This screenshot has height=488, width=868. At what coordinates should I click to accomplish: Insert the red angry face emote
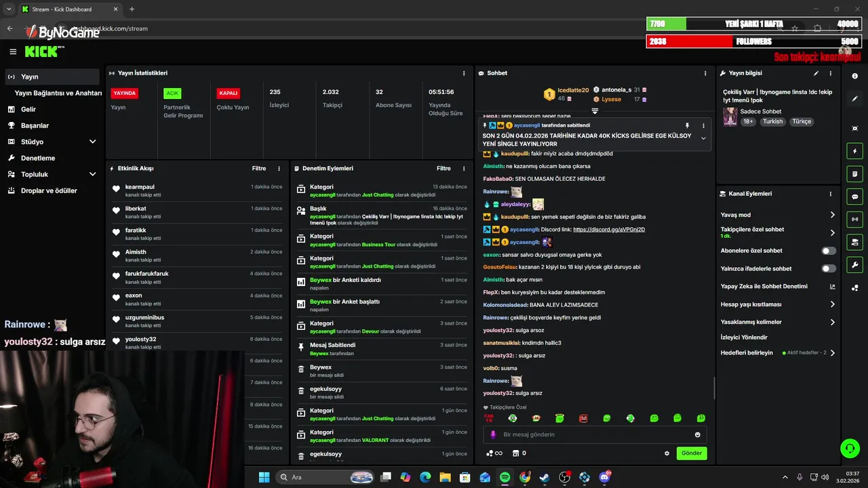pyautogui.click(x=583, y=418)
